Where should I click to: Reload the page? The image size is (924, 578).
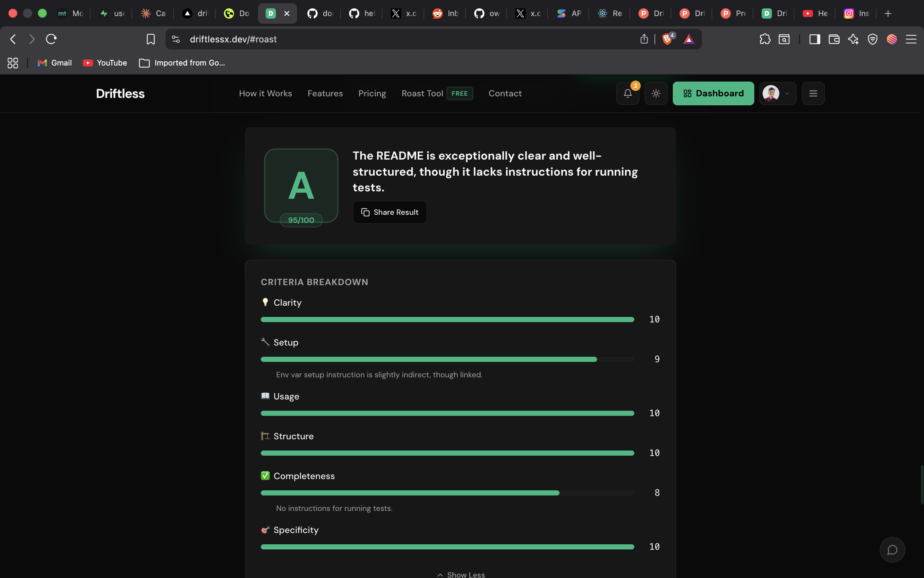(51, 39)
